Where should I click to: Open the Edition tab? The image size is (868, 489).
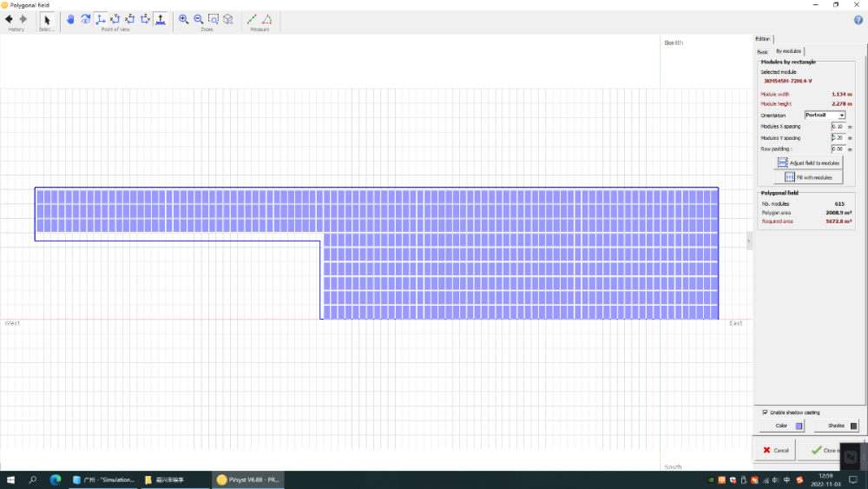click(763, 39)
